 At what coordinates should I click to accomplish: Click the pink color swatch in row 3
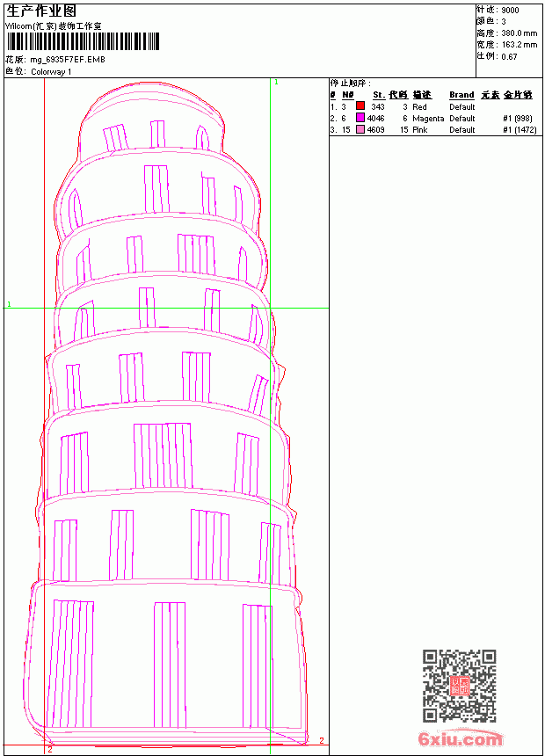(360, 129)
